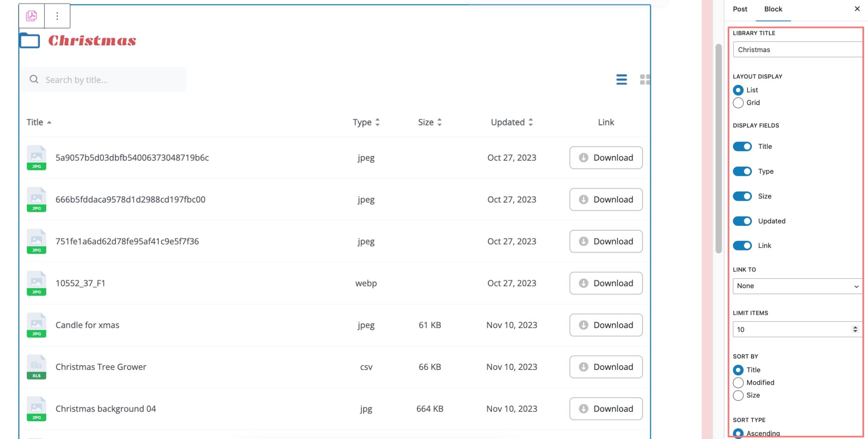868x439 pixels.
Task: Click the search magnifier icon
Action: click(x=33, y=79)
